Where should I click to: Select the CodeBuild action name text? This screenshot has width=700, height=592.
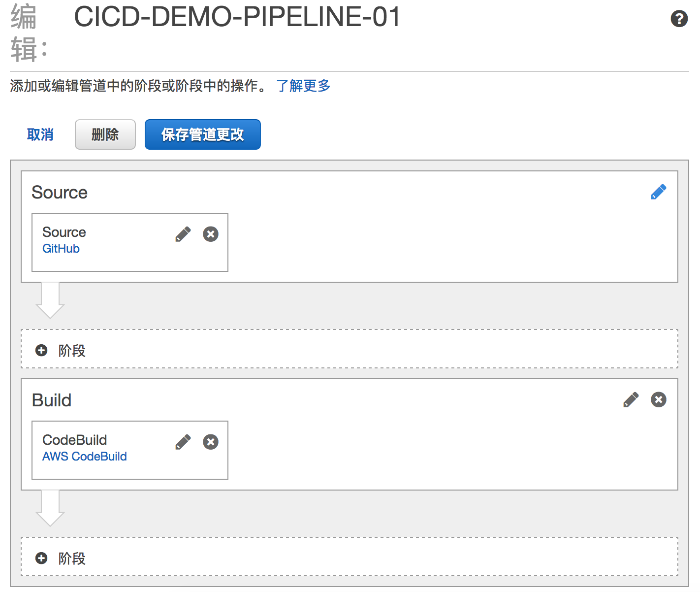coord(74,440)
